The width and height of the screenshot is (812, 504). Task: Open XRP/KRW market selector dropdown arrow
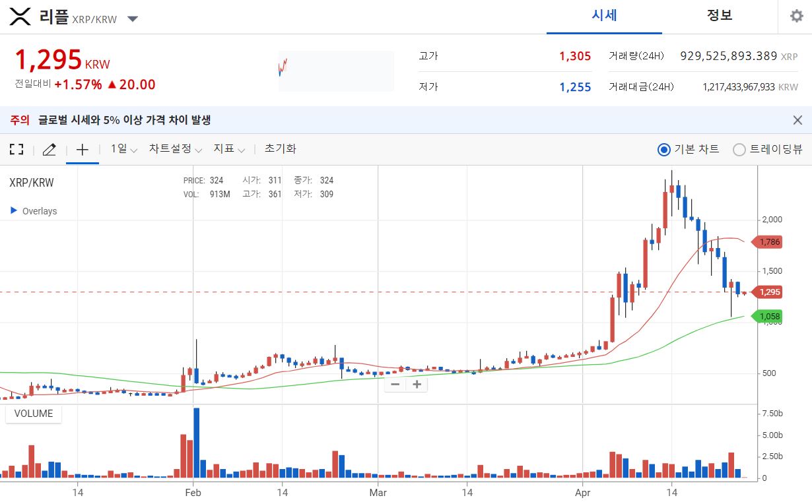coord(133,19)
